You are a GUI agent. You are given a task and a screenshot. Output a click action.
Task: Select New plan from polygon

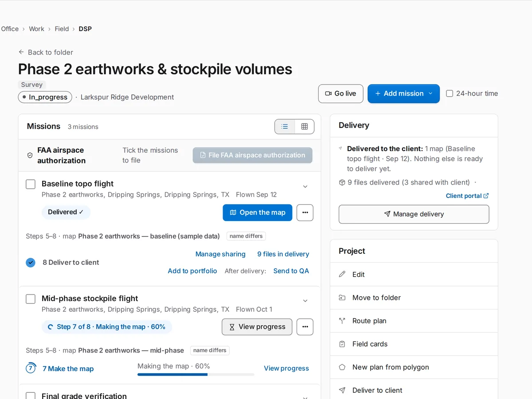point(414,367)
